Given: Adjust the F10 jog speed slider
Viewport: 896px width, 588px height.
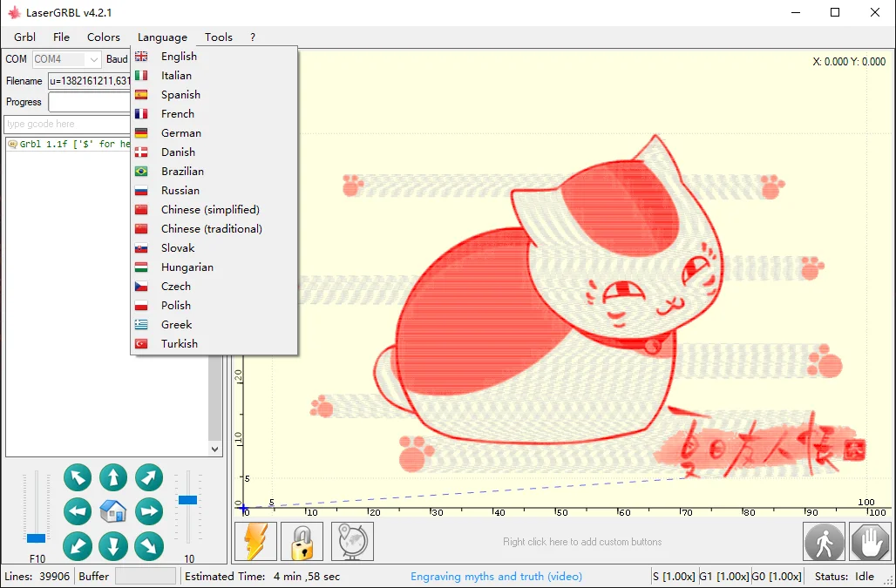Looking at the screenshot, I should pyautogui.click(x=36, y=537).
